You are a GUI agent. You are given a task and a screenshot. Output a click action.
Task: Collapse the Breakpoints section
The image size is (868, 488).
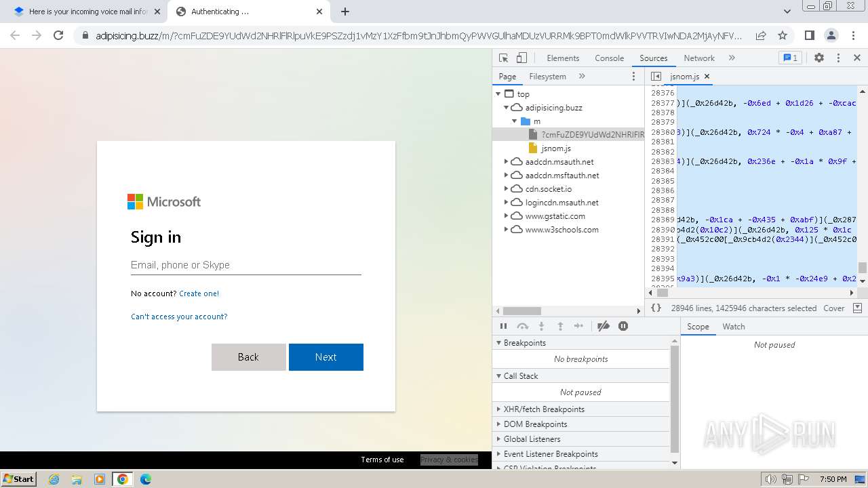pyautogui.click(x=581, y=343)
